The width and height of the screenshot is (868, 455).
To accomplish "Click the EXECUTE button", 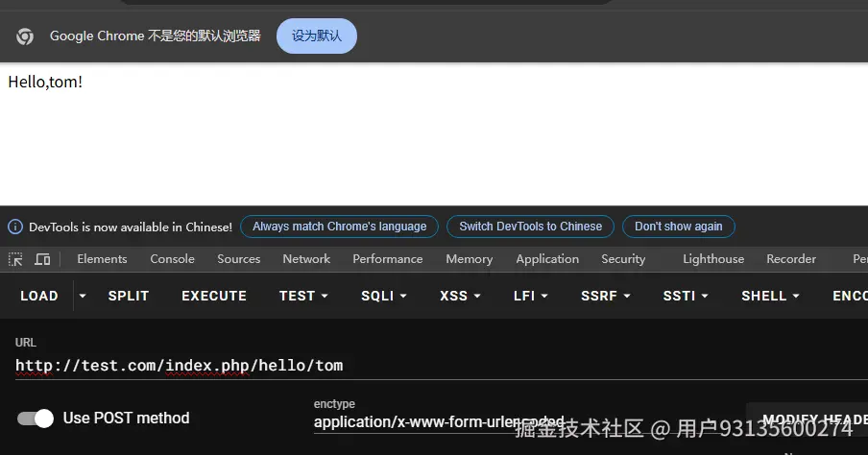I will tap(214, 297).
